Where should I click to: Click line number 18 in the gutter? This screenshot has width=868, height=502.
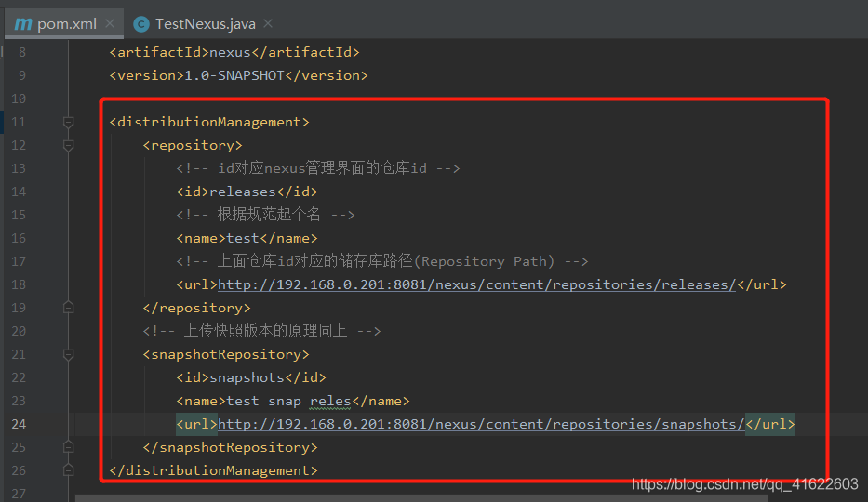19,284
